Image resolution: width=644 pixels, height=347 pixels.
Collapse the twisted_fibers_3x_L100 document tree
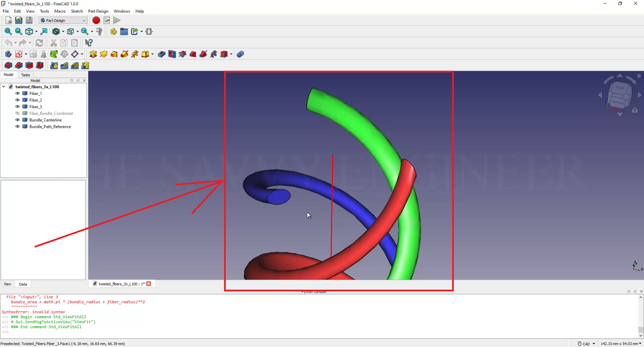tap(4, 87)
